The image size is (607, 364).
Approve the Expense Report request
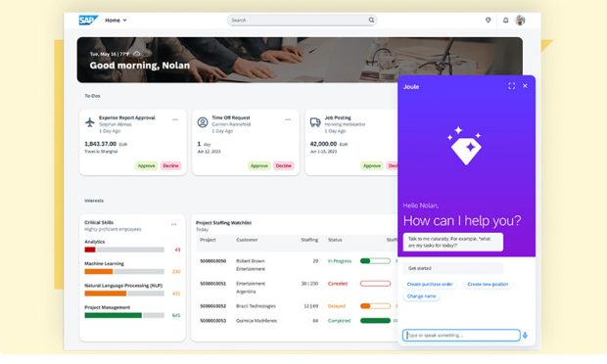pyautogui.click(x=146, y=165)
